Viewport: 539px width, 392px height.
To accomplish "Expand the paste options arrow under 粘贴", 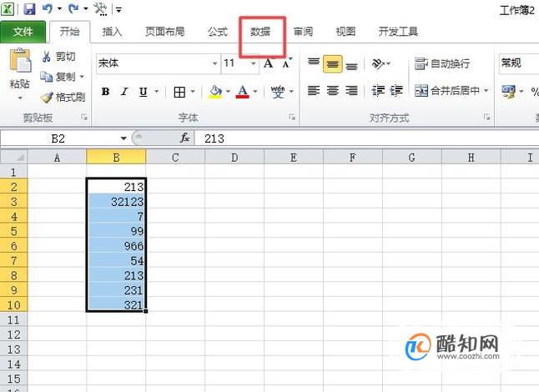I will [x=20, y=98].
